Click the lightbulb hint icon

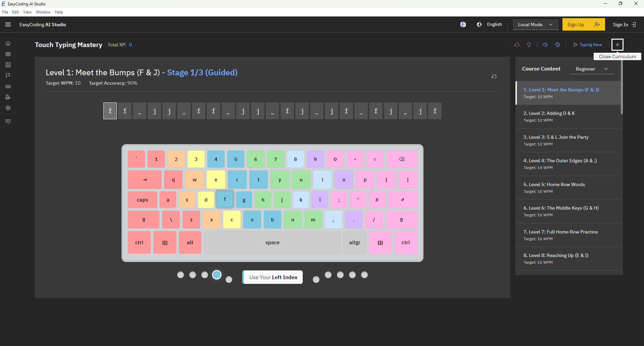[529, 45]
